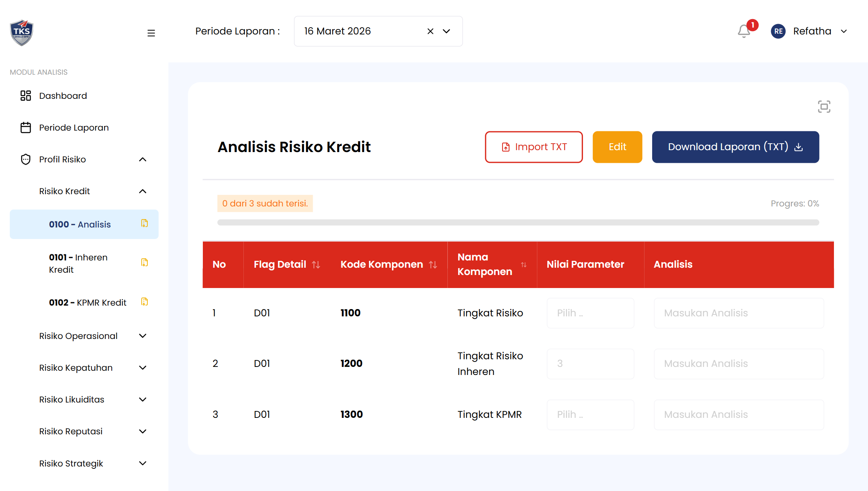The image size is (868, 491).
Task: Open notifications via the bell icon
Action: click(x=744, y=31)
